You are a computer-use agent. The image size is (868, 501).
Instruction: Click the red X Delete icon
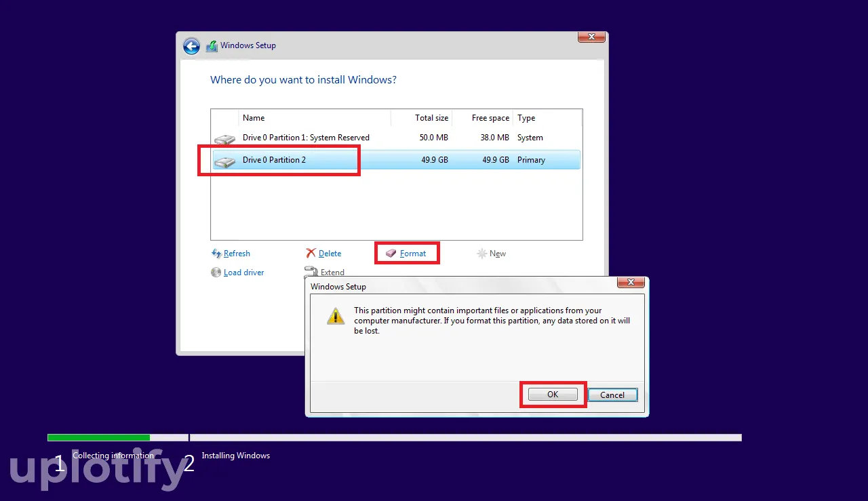311,253
